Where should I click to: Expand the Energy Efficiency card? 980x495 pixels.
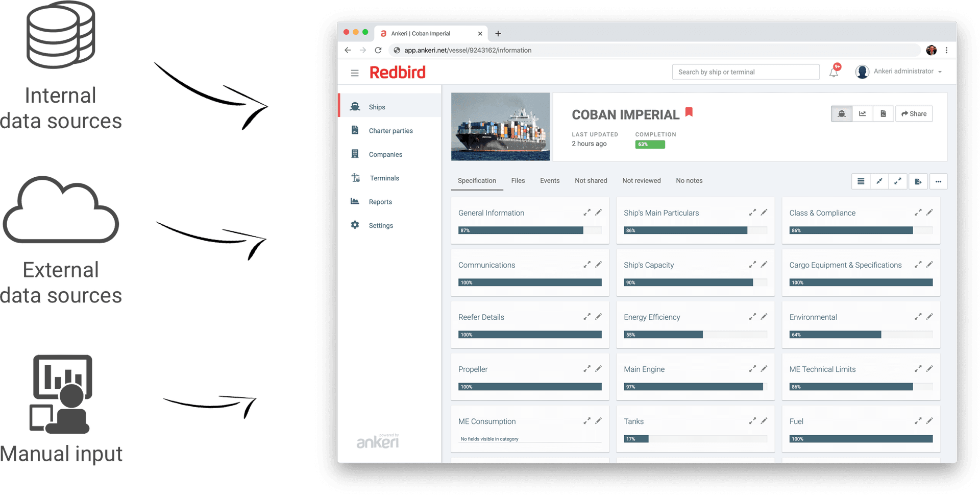752,317
